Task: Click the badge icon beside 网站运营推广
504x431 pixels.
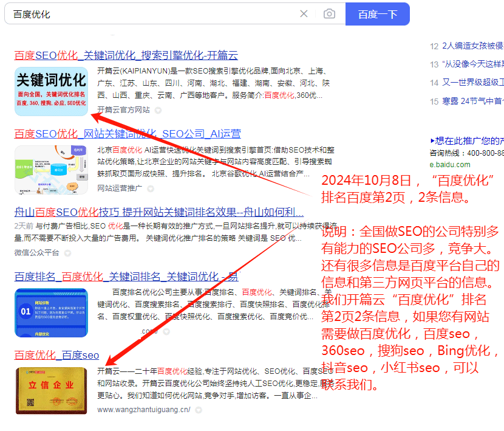Action: [x=150, y=189]
